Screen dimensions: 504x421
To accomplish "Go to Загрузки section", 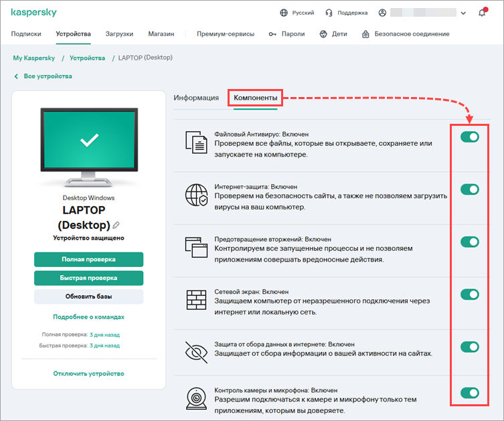I will point(119,33).
